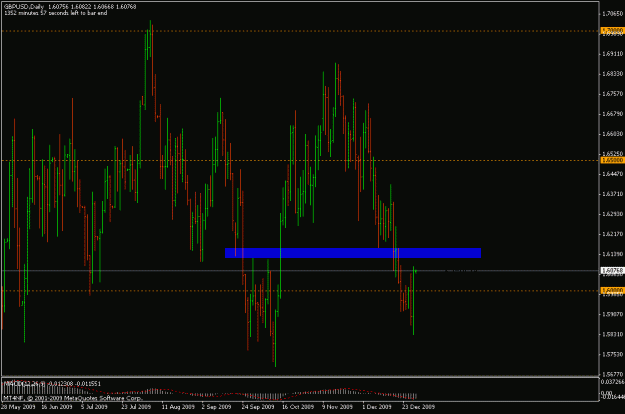Click the 1 Dec 2009 date label

(x=377, y=407)
